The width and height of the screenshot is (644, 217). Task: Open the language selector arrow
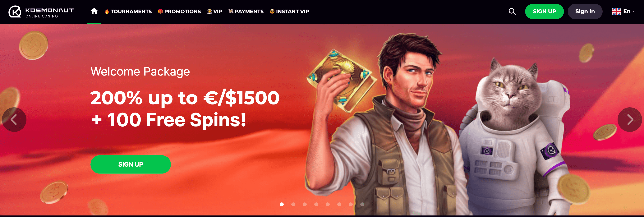coord(633,12)
